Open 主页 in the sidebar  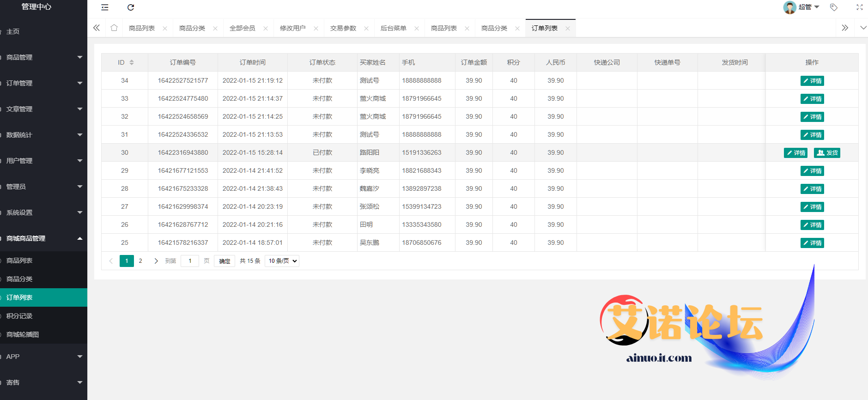(x=43, y=31)
